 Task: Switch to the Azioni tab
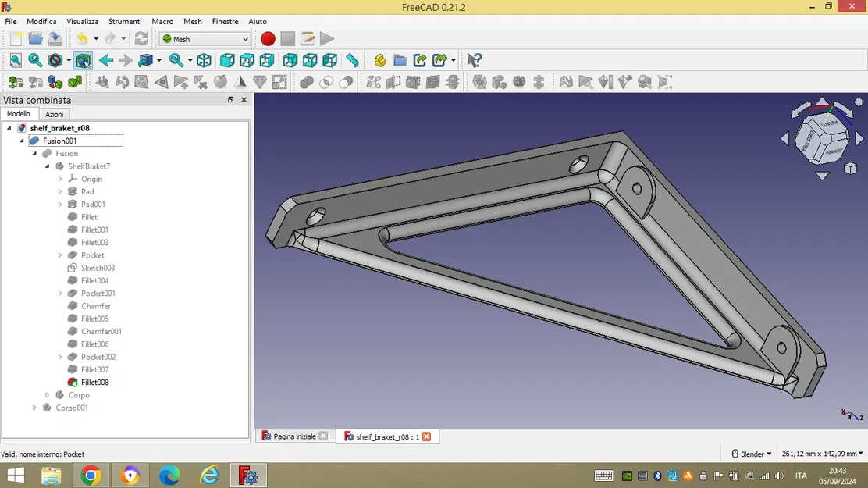pos(55,114)
